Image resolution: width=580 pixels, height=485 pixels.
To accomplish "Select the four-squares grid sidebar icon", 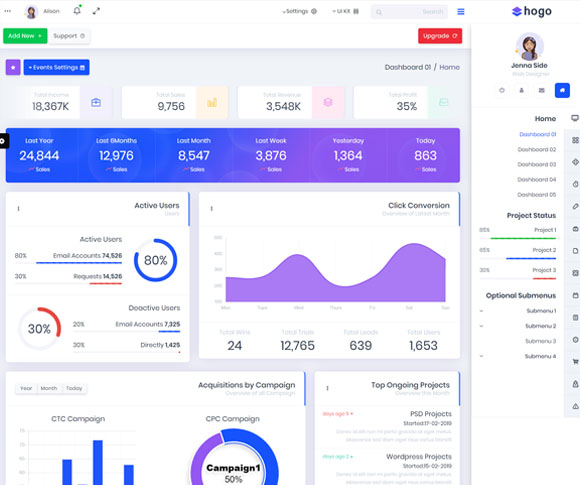I will coord(575,140).
